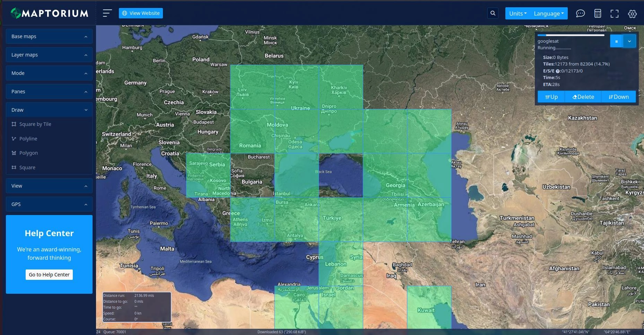Open the chat messages icon

point(580,14)
